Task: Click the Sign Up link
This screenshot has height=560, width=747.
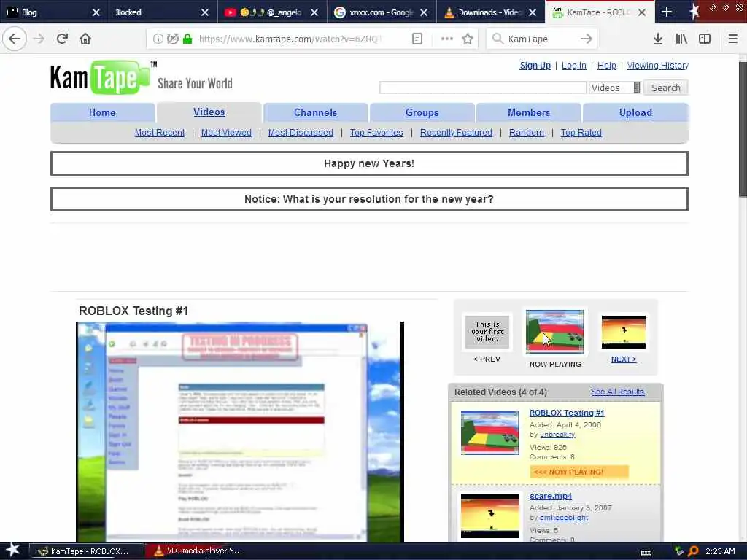Action: 535,66
